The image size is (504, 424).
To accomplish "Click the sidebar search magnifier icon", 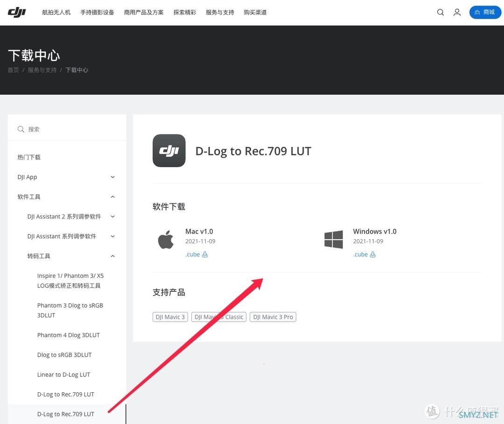I will click(x=21, y=129).
